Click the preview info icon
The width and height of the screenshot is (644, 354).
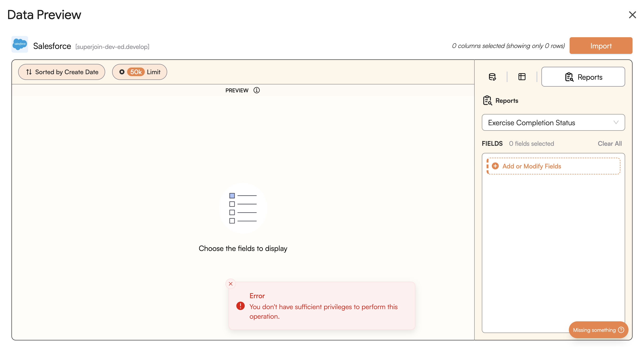click(256, 90)
